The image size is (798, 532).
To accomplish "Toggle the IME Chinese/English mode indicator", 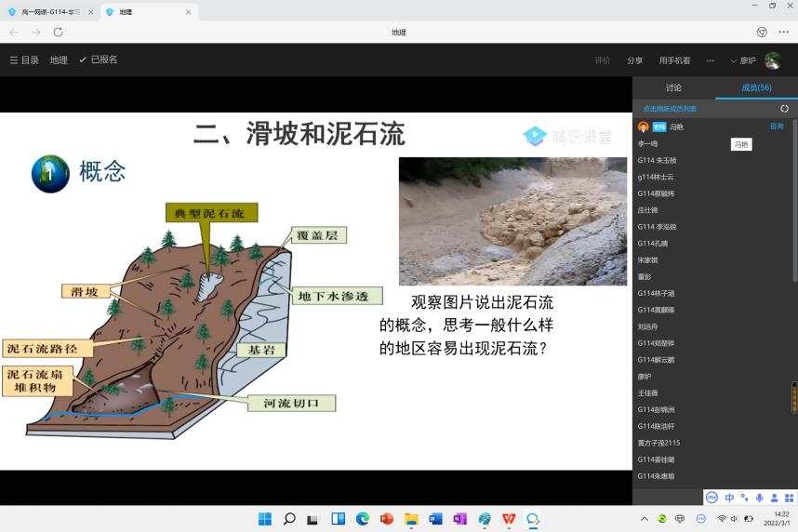I will 729,498.
